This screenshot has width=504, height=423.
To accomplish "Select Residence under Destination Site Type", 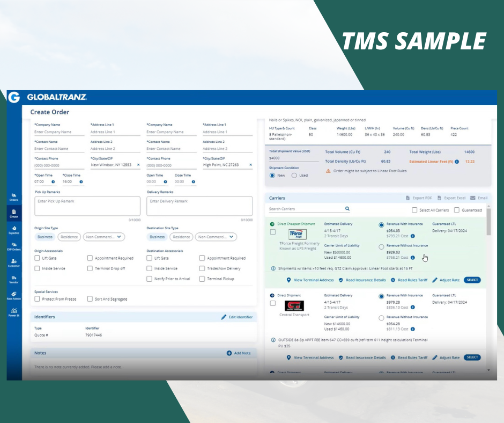I will 181,237.
